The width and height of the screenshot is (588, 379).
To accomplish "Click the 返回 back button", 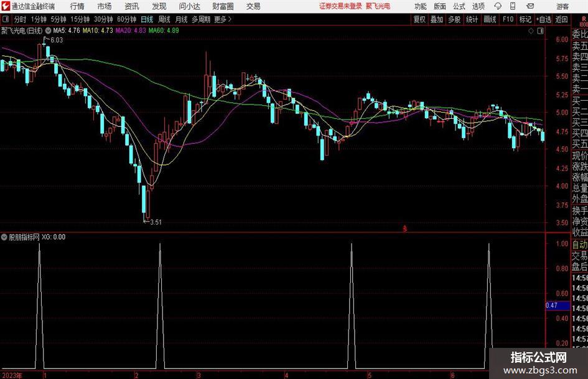I will click(x=561, y=19).
